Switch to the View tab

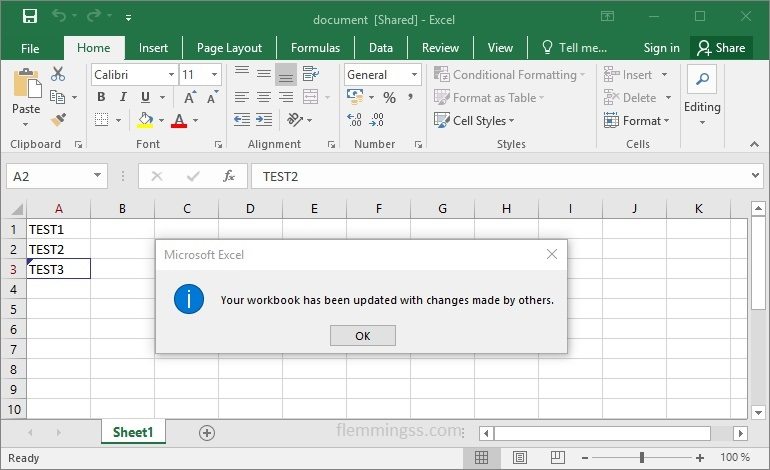[x=500, y=48]
